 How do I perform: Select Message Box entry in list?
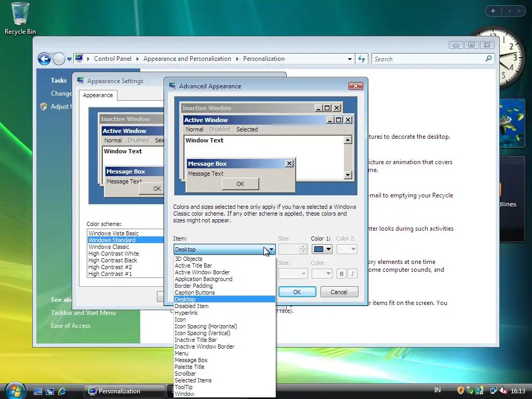pyautogui.click(x=224, y=361)
